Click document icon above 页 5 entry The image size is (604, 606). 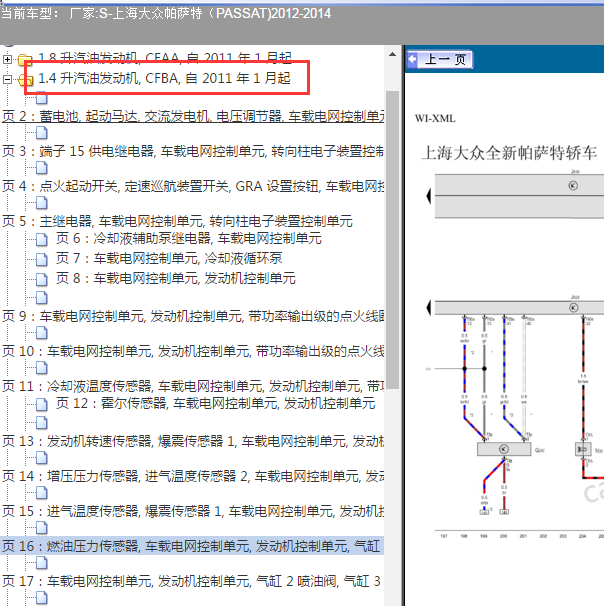pyautogui.click(x=42, y=203)
